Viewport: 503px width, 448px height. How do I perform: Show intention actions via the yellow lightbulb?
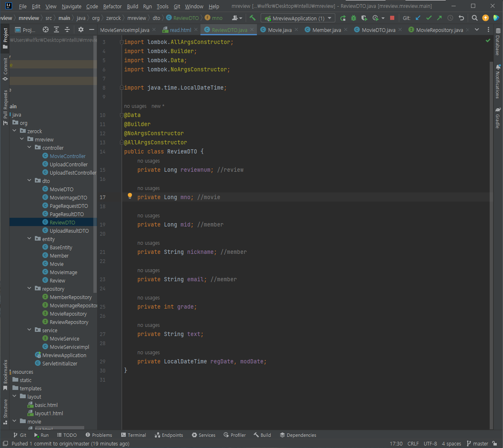pos(130,196)
